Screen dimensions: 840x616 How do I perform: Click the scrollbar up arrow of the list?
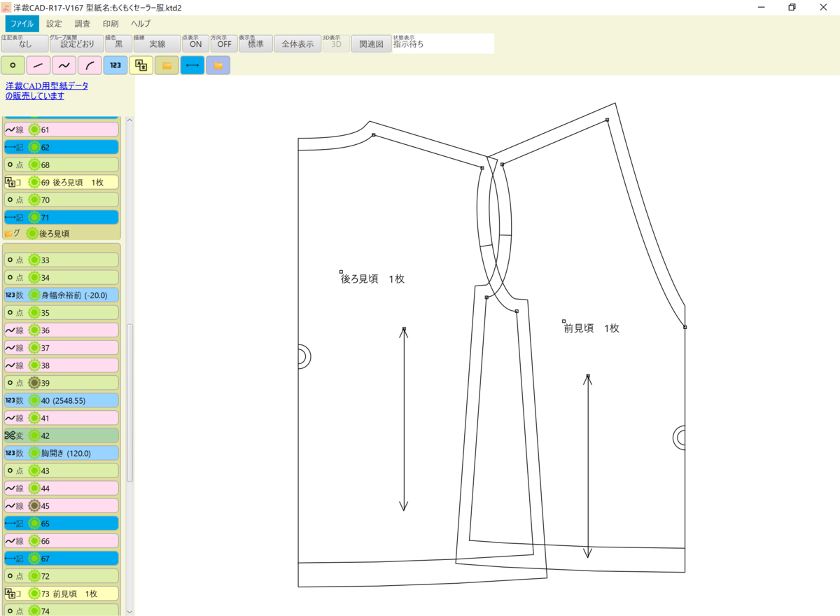(129, 120)
